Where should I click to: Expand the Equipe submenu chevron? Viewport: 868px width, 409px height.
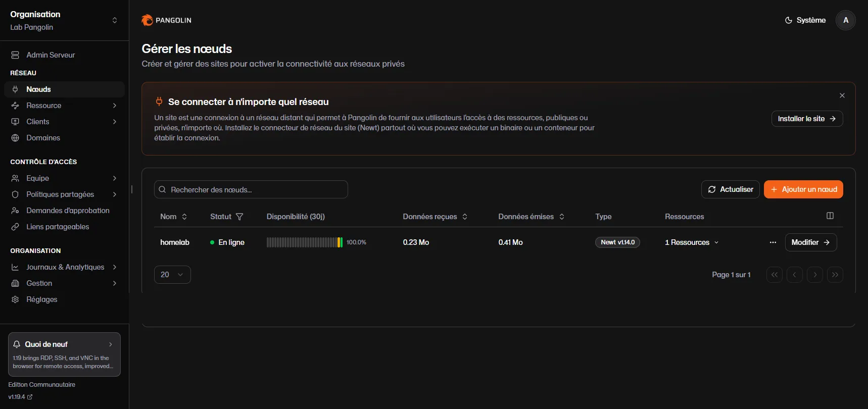pyautogui.click(x=115, y=178)
